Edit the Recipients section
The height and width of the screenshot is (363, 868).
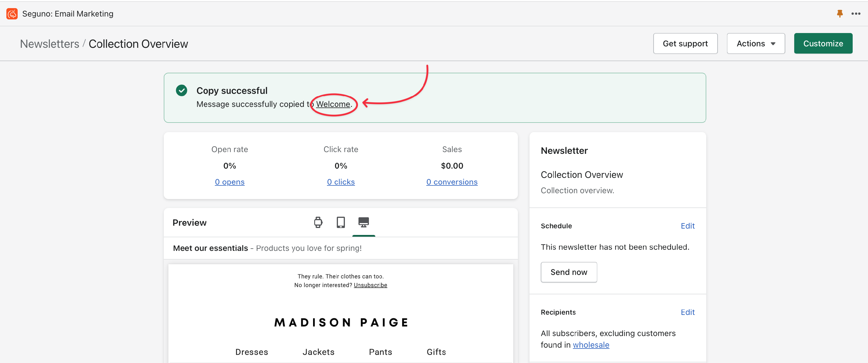click(687, 312)
